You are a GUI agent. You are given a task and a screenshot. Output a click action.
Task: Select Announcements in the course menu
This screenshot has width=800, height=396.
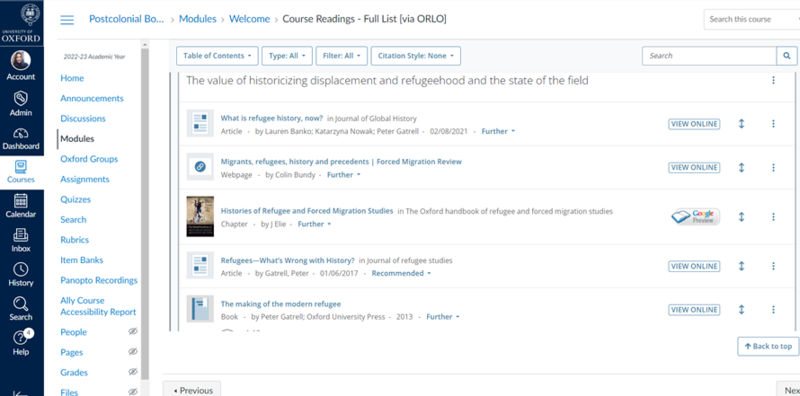(x=92, y=98)
